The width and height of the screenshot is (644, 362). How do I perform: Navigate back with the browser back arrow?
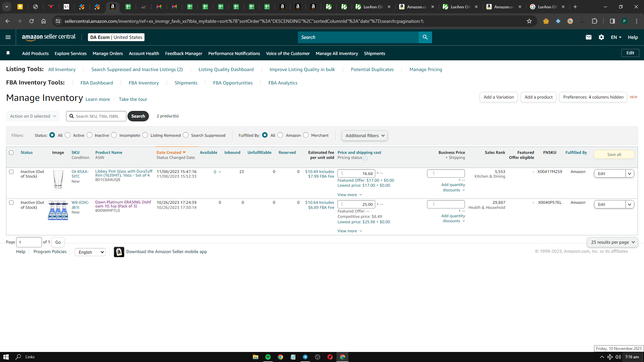pyautogui.click(x=7, y=21)
